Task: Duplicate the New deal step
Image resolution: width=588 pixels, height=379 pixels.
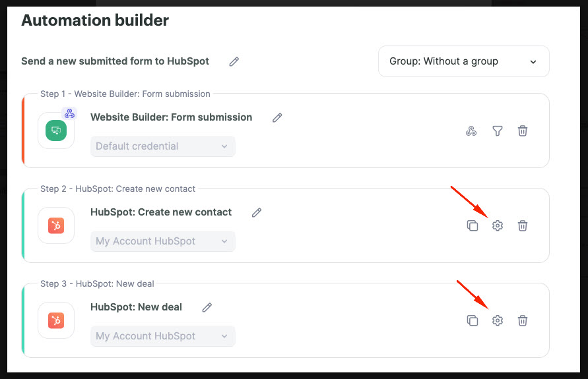Action: pos(472,320)
